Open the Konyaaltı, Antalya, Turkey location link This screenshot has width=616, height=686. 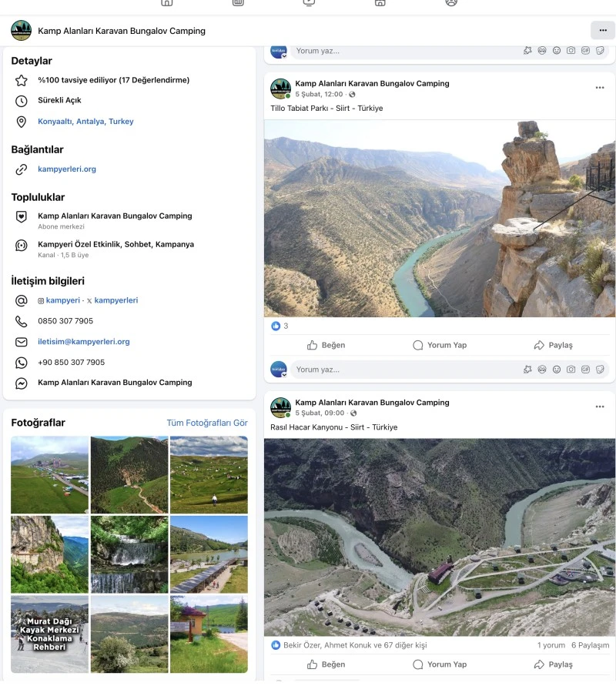click(85, 122)
